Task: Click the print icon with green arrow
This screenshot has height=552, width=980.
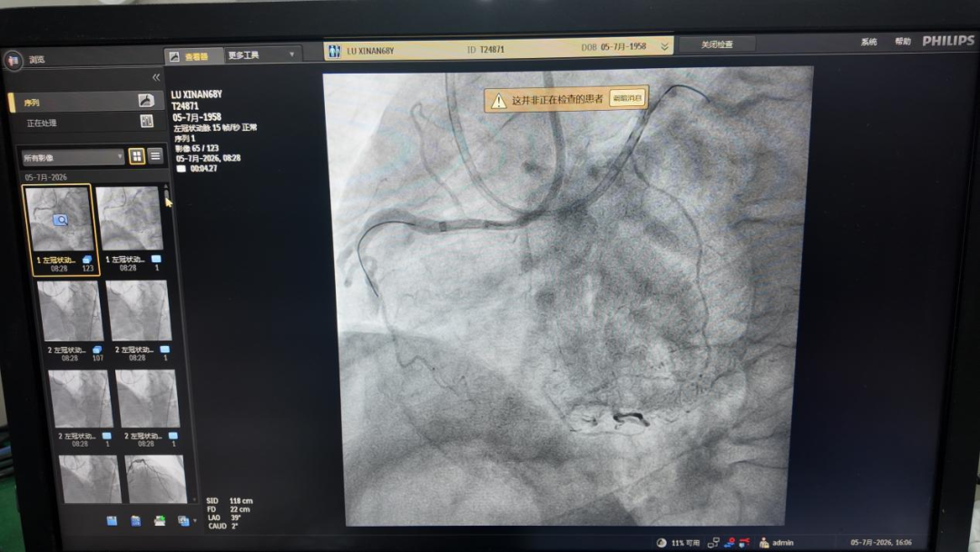Action: [160, 521]
